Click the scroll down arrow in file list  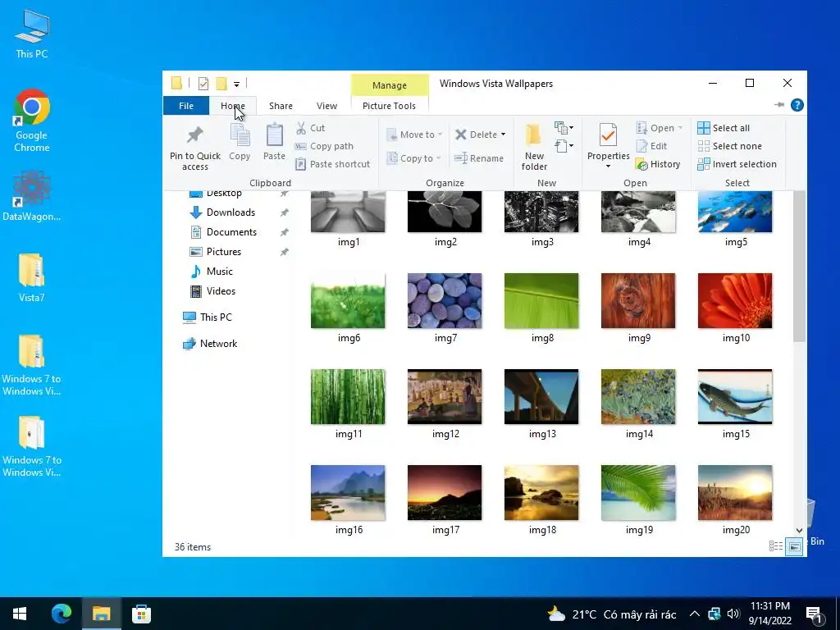[x=799, y=531]
